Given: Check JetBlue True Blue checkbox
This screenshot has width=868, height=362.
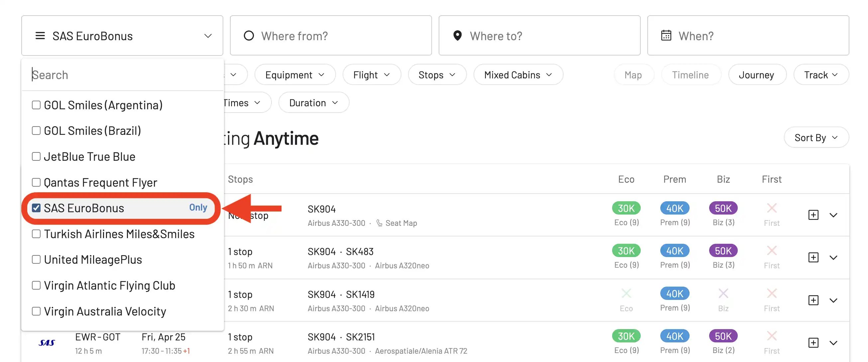Looking at the screenshot, I should click(x=36, y=156).
